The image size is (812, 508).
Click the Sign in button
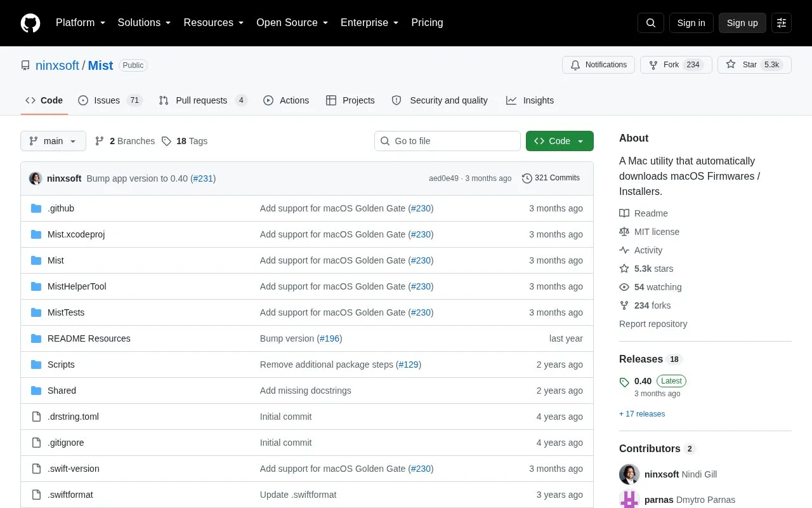[691, 23]
